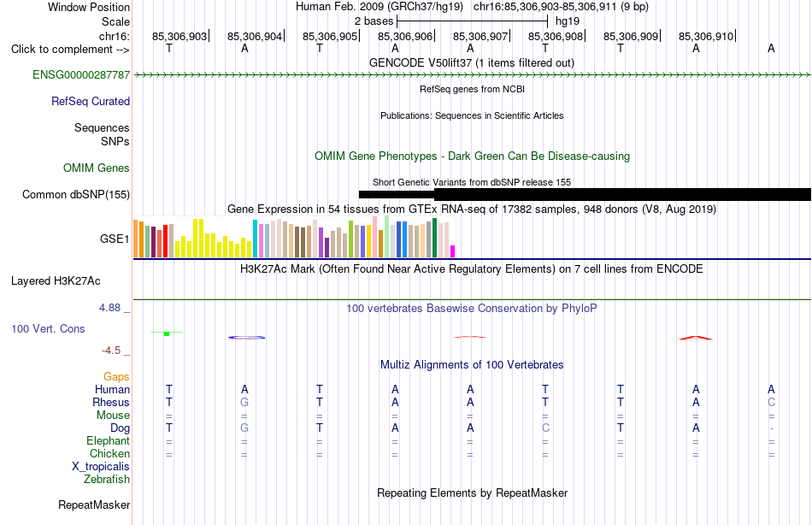Select the Dog alignment row label
This screenshot has width=812, height=525.
(120, 428)
